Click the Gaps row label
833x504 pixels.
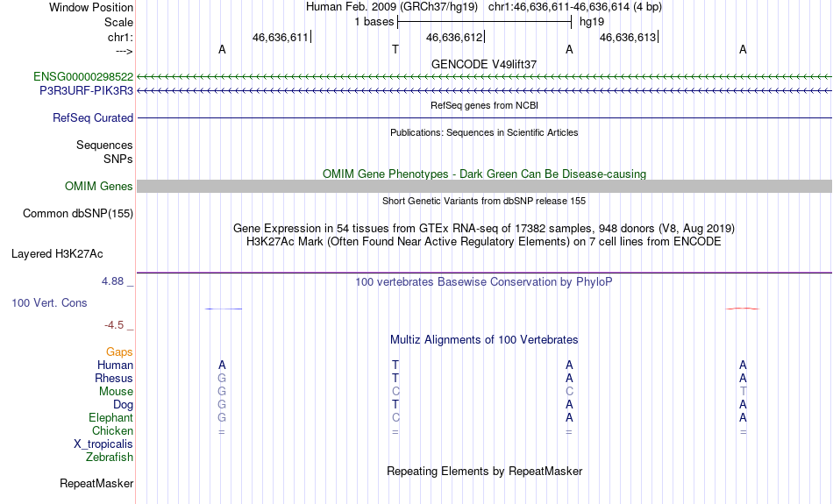[x=119, y=351]
